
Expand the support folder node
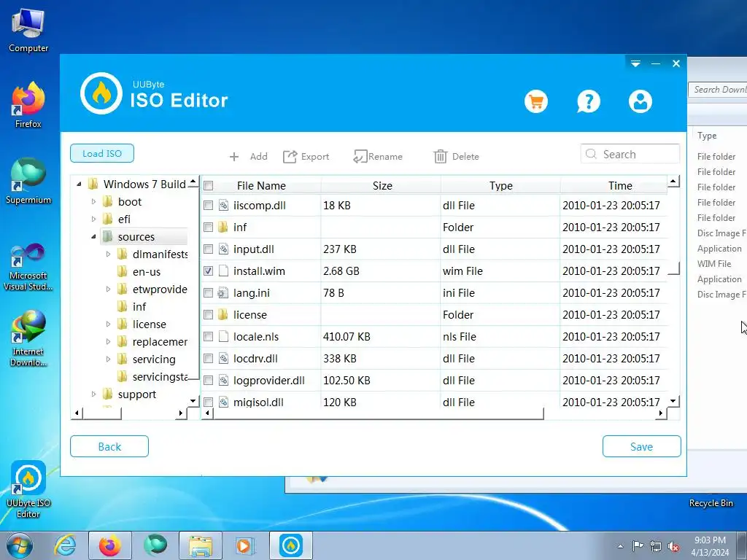[93, 394]
